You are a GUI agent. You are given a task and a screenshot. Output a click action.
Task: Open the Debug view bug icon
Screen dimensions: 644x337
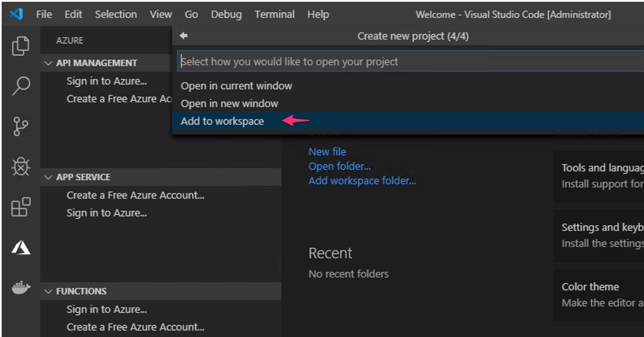(21, 166)
